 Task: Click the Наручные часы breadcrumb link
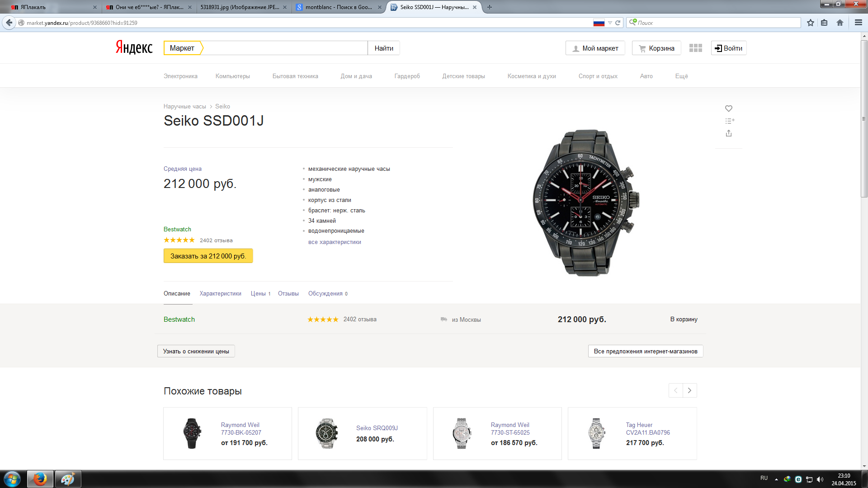click(x=184, y=107)
